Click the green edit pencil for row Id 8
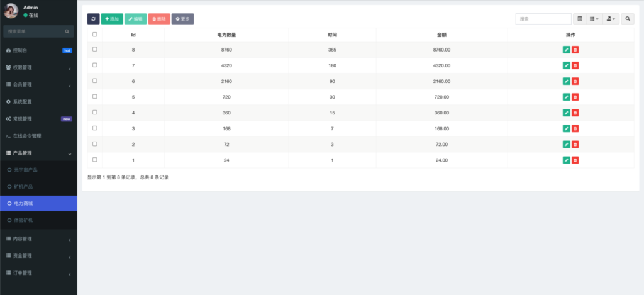 pyautogui.click(x=566, y=50)
